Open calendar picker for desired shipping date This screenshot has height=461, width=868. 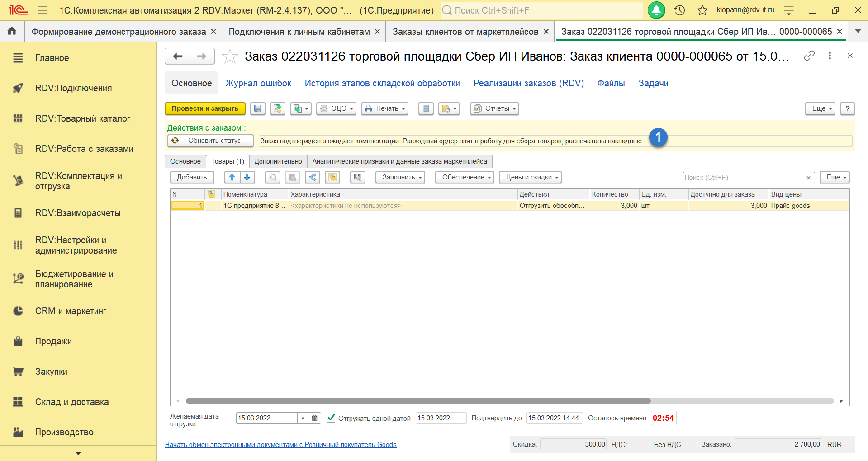click(315, 418)
